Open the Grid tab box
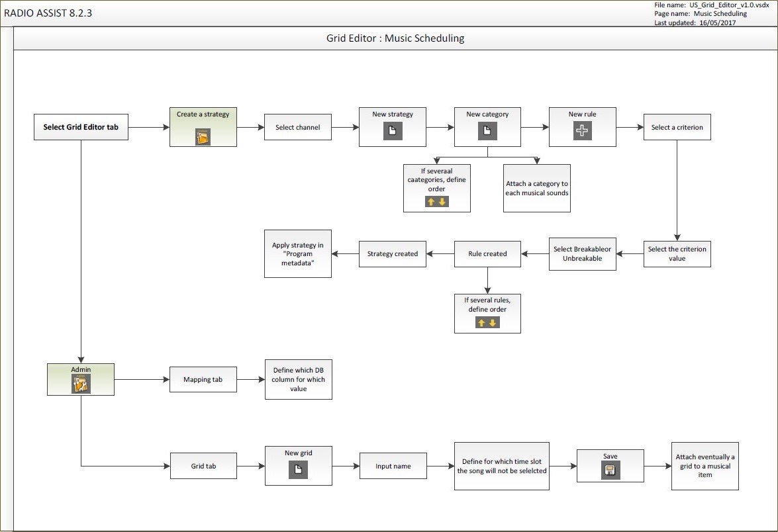Image resolution: width=778 pixels, height=532 pixels. (203, 466)
